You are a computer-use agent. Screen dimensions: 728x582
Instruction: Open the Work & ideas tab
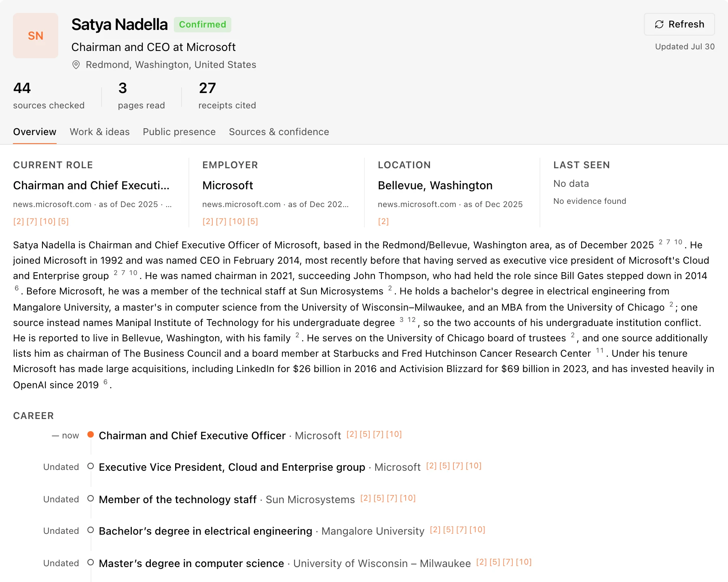[99, 132]
